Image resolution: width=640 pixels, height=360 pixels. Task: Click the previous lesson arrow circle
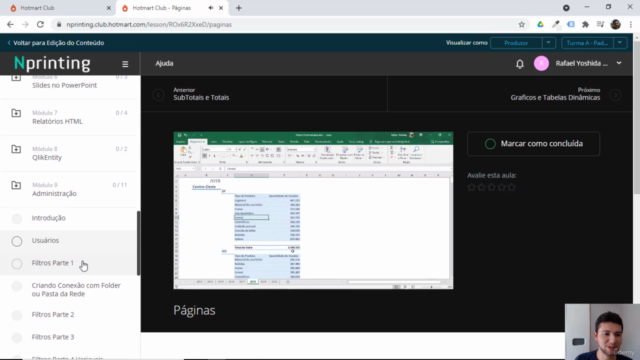pyautogui.click(x=158, y=95)
